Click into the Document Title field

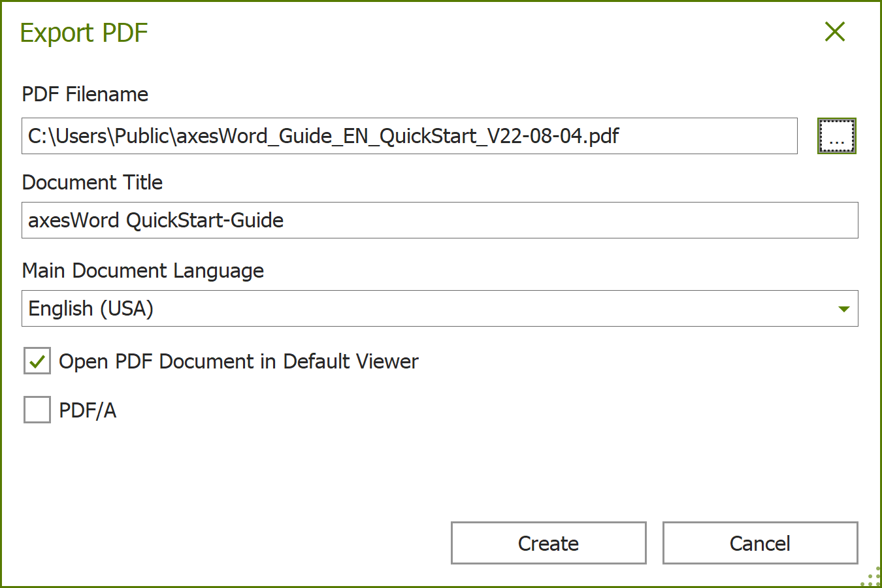click(440, 220)
